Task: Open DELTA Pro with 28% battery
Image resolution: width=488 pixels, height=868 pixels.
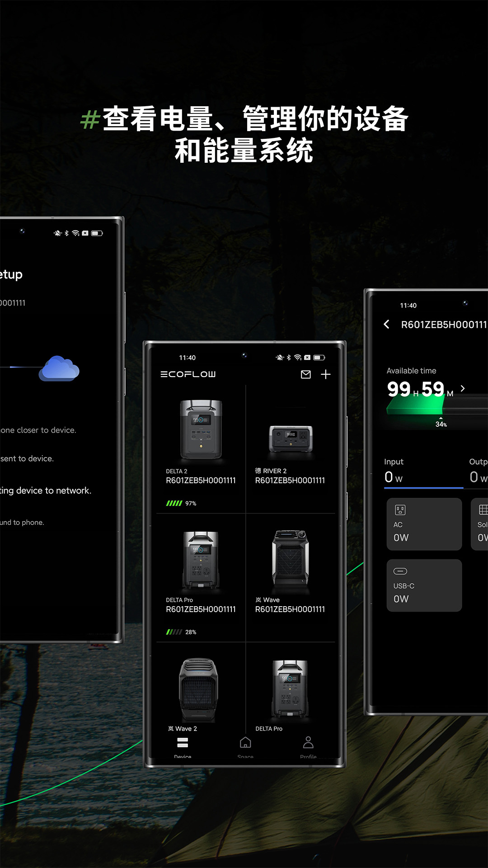Action: tap(201, 579)
